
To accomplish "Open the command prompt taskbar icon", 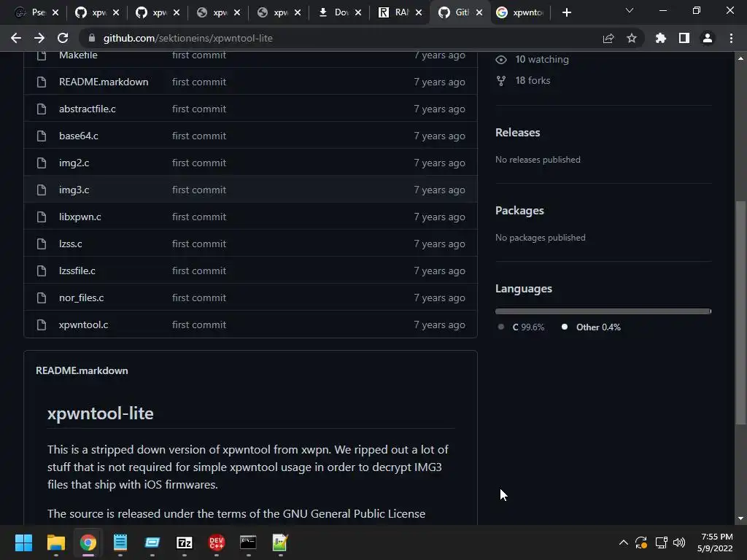I will (248, 542).
